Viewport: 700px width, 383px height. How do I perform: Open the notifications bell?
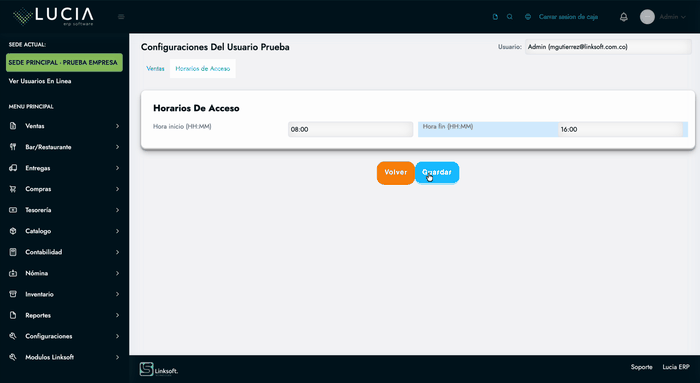tap(624, 17)
